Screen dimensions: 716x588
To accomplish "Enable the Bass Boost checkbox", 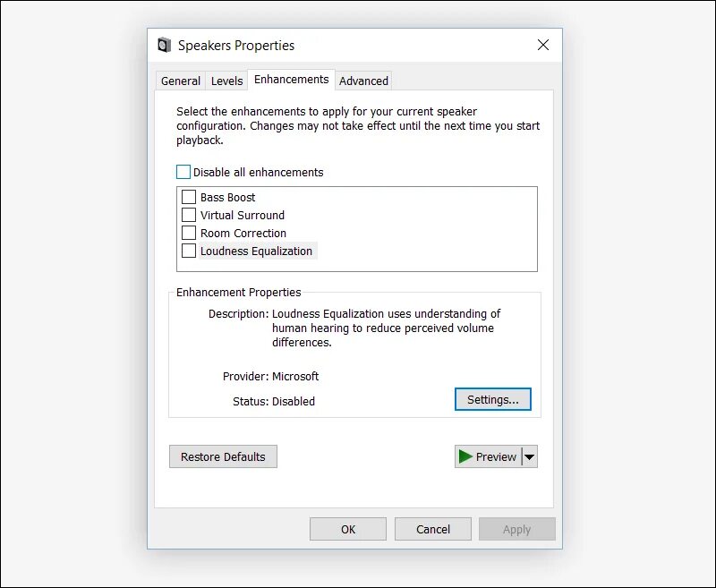I will (x=189, y=197).
